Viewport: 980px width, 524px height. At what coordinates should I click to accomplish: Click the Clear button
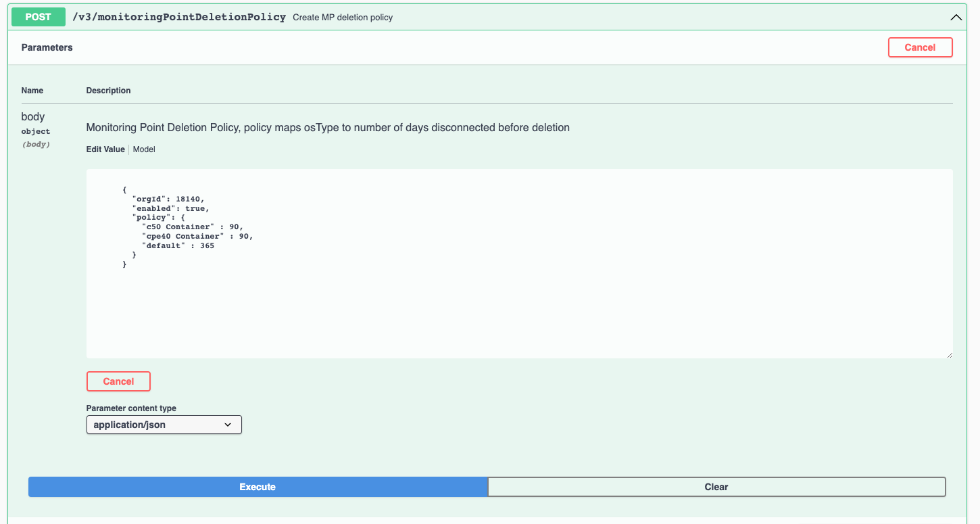(716, 487)
